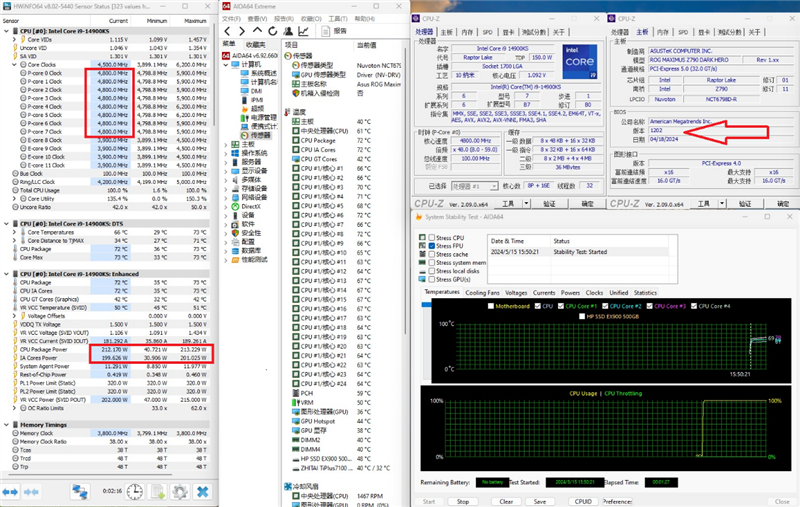This screenshot has width=800, height=507.
Task: Click the AIDA64 Back navigation arrow
Action: [x=226, y=29]
